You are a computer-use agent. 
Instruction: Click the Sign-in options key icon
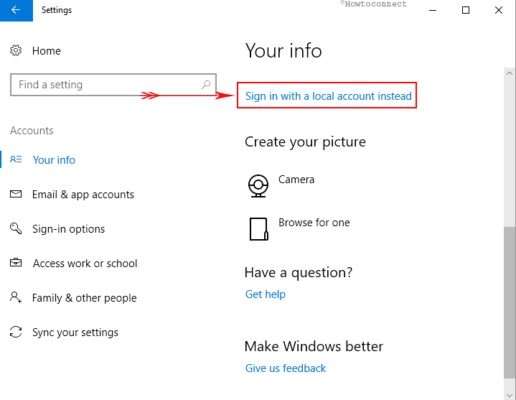(x=16, y=229)
